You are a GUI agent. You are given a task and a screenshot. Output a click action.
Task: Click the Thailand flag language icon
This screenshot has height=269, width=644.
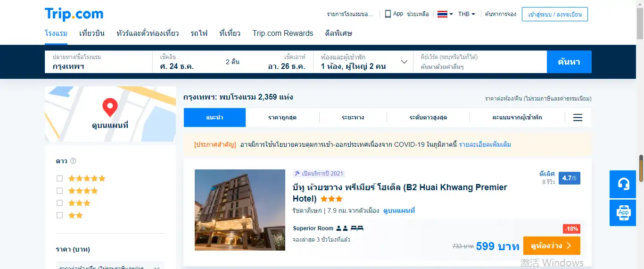[442, 14]
